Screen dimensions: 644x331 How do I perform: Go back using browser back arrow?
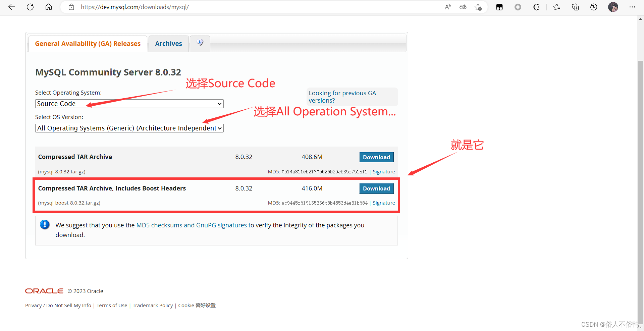pyautogui.click(x=12, y=7)
